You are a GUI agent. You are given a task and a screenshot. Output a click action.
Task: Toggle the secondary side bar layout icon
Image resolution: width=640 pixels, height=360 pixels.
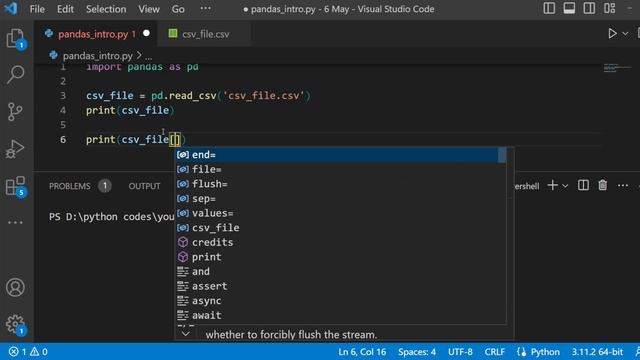[x=589, y=9]
